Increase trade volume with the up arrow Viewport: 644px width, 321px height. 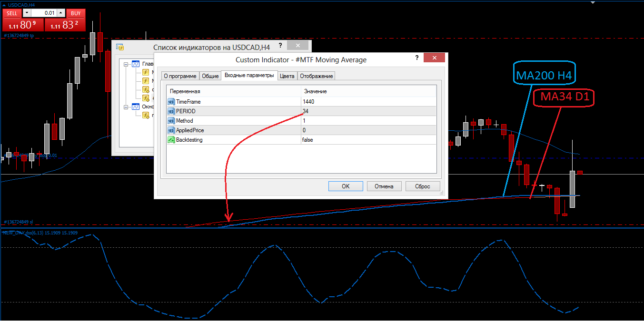click(x=60, y=13)
